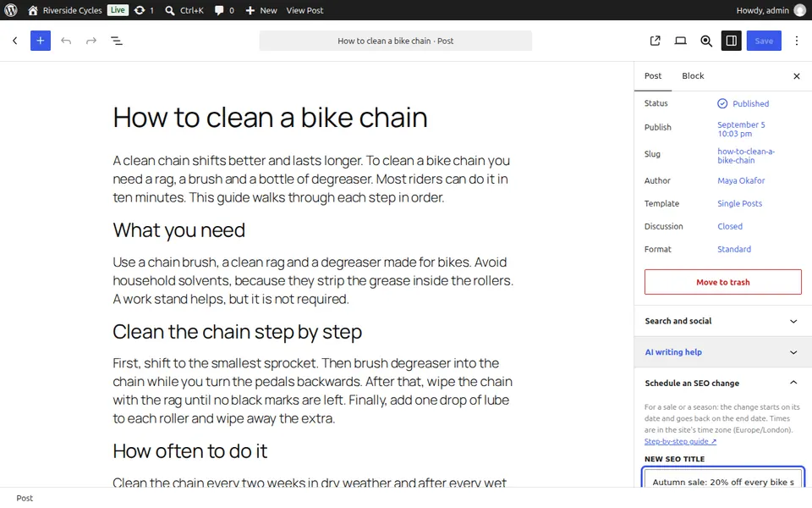View the post in a new tab
812x508 pixels.
pyautogui.click(x=655, y=41)
